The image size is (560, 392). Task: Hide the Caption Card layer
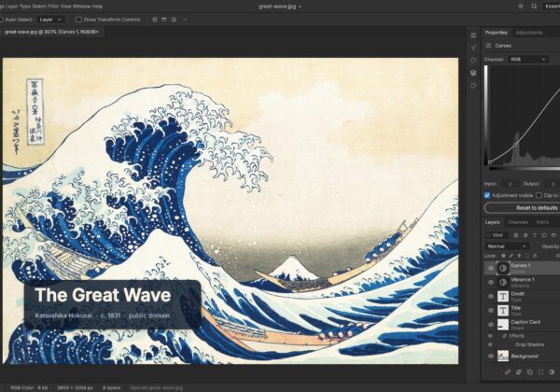491,325
